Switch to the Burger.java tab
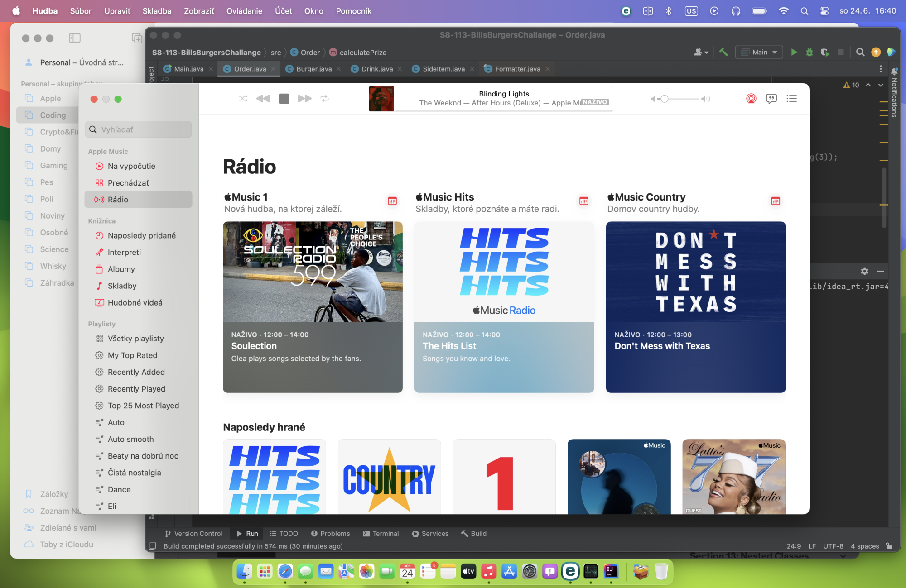906x588 pixels. click(313, 69)
